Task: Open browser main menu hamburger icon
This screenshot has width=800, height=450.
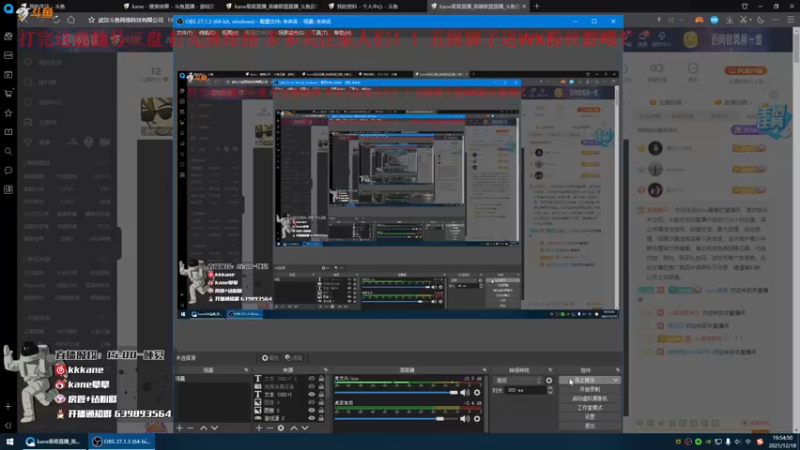Action: 790,20
